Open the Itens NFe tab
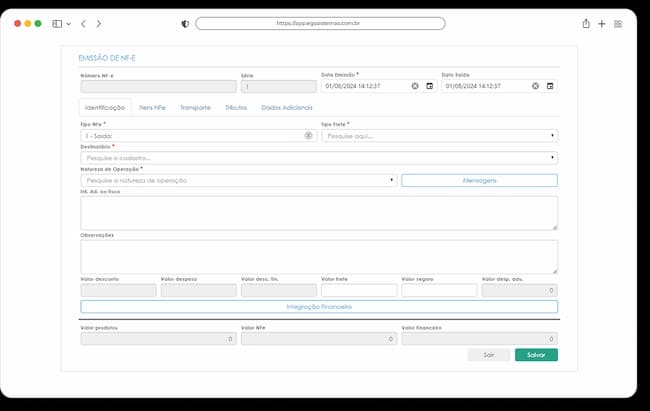 152,107
